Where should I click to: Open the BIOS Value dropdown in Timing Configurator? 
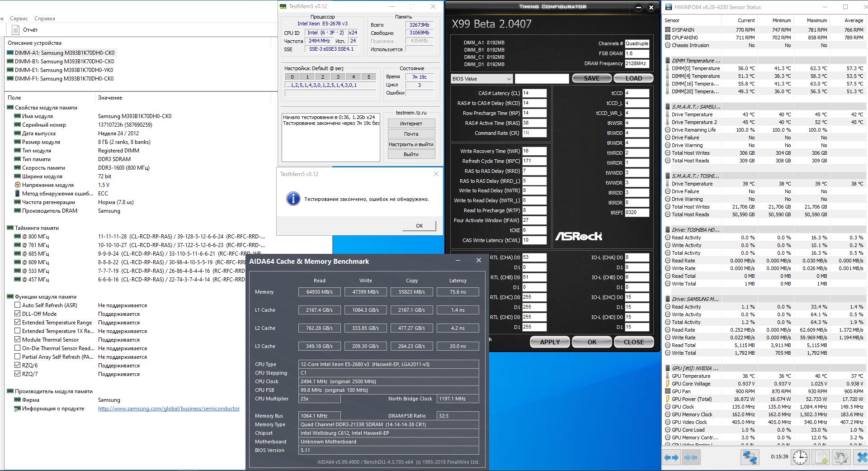point(481,79)
